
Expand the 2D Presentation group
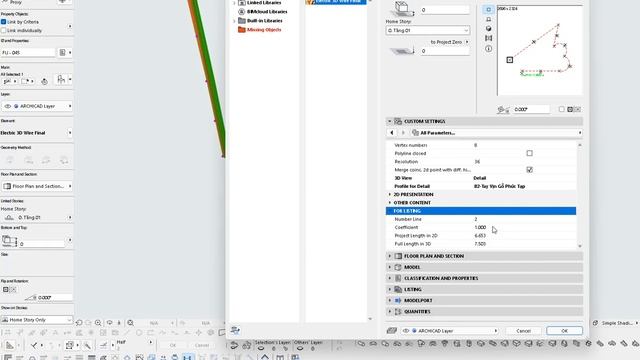point(389,194)
